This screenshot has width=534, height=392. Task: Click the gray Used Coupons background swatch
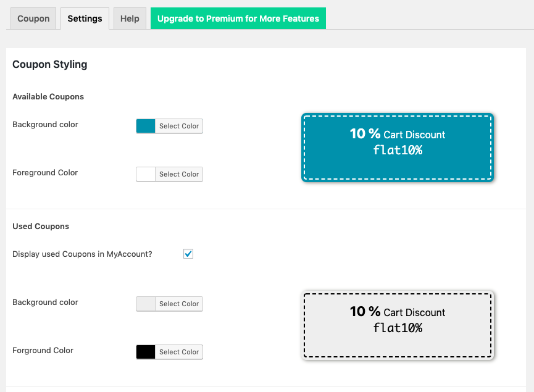146,304
